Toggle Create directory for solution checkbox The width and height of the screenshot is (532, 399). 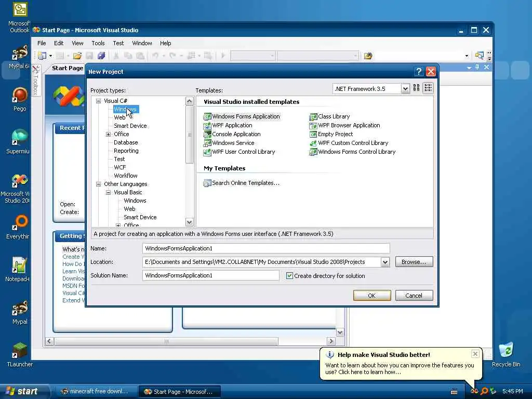289,276
